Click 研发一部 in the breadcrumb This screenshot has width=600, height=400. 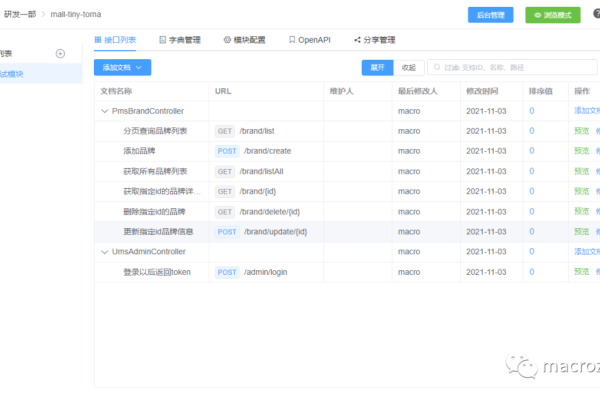click(x=20, y=14)
